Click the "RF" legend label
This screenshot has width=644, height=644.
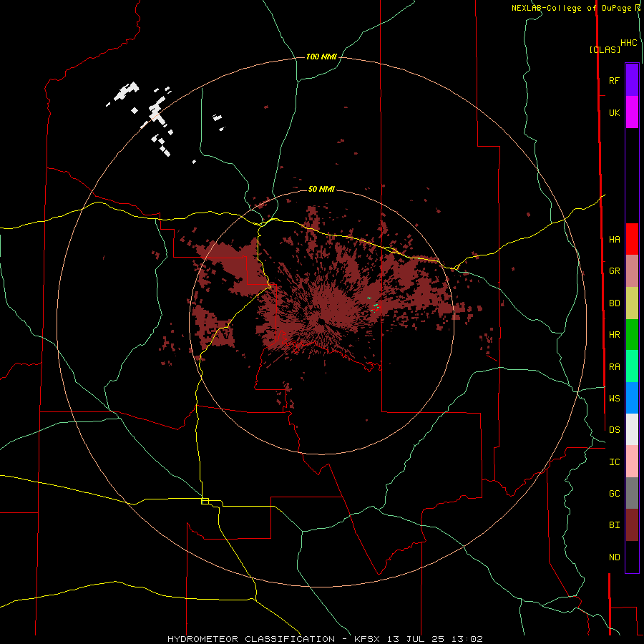tap(614, 80)
